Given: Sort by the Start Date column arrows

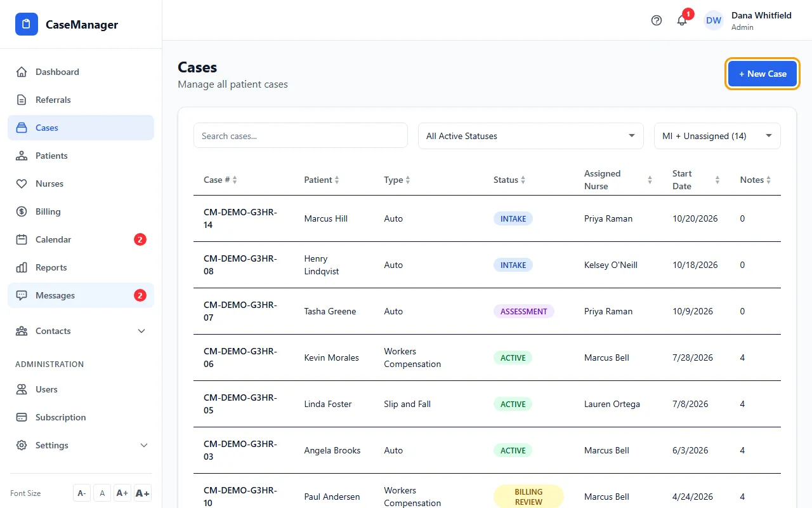Looking at the screenshot, I should [717, 180].
